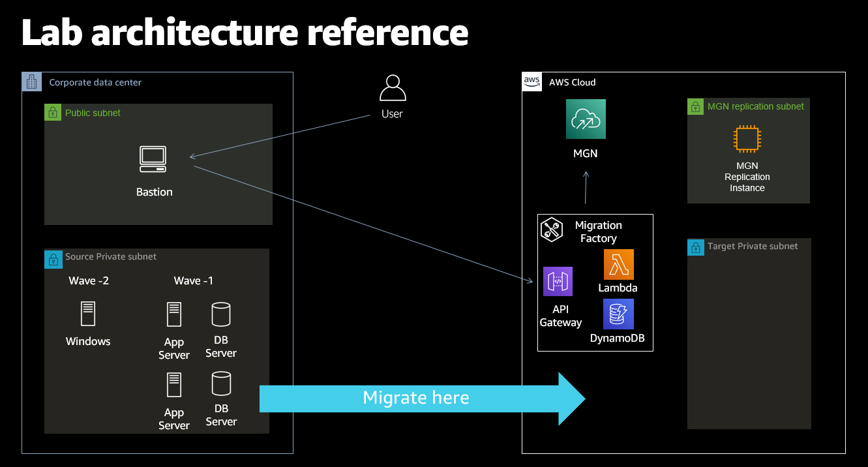This screenshot has width=868, height=467.
Task: Select the 'AWS Cloud' label
Action: (x=573, y=82)
